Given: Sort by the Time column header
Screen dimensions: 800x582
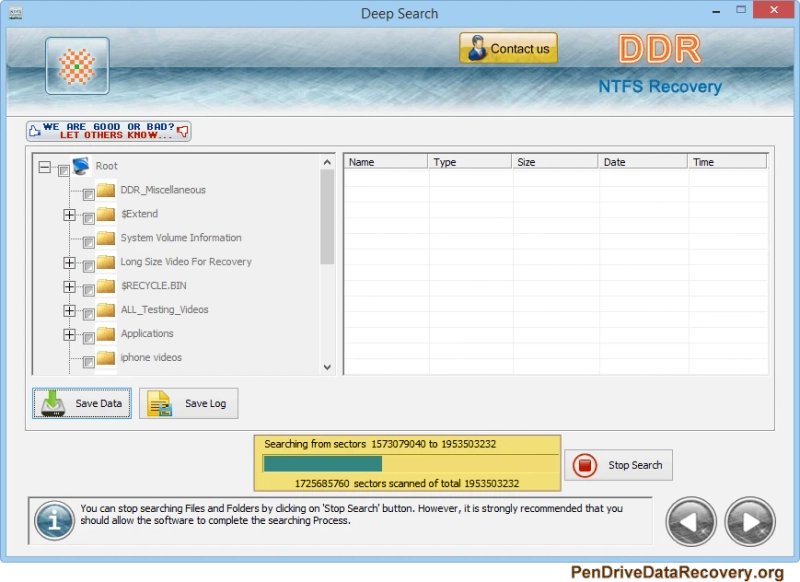Looking at the screenshot, I should tap(727, 162).
